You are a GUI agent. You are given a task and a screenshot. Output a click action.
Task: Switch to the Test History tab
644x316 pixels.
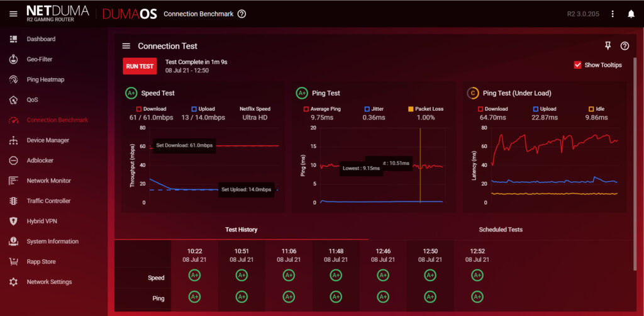tap(241, 230)
